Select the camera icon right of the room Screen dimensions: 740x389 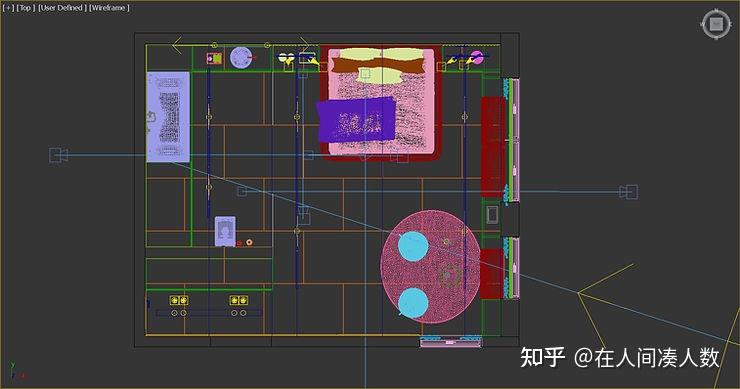click(629, 192)
